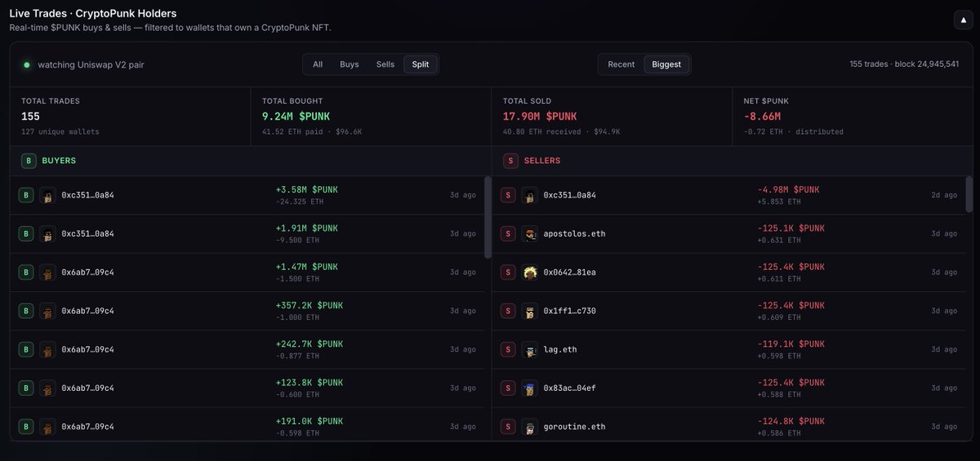
Task: Click the S badge on the goroutine.eth row
Action: [x=508, y=427]
